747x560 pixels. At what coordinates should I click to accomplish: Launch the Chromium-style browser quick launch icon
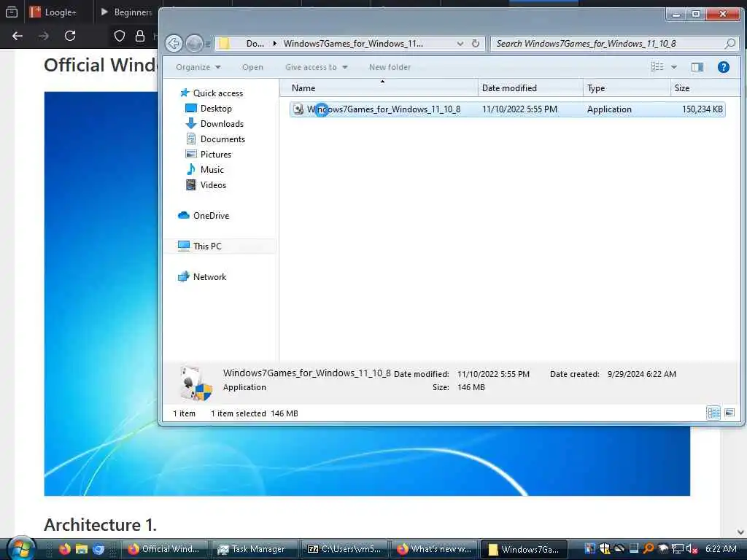pyautogui.click(x=98, y=549)
